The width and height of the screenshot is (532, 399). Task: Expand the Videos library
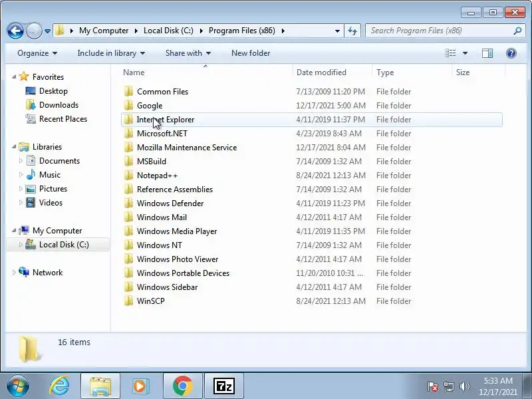click(x=21, y=203)
